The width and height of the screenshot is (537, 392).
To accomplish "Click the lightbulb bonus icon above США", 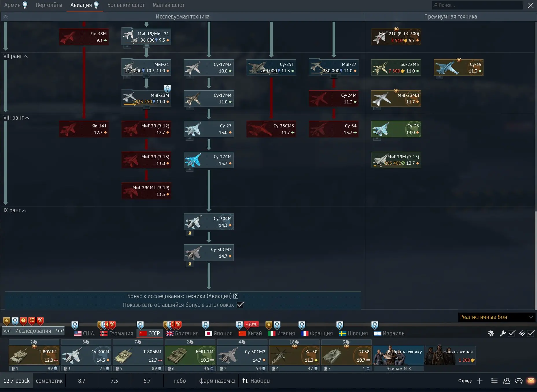I will (x=75, y=325).
